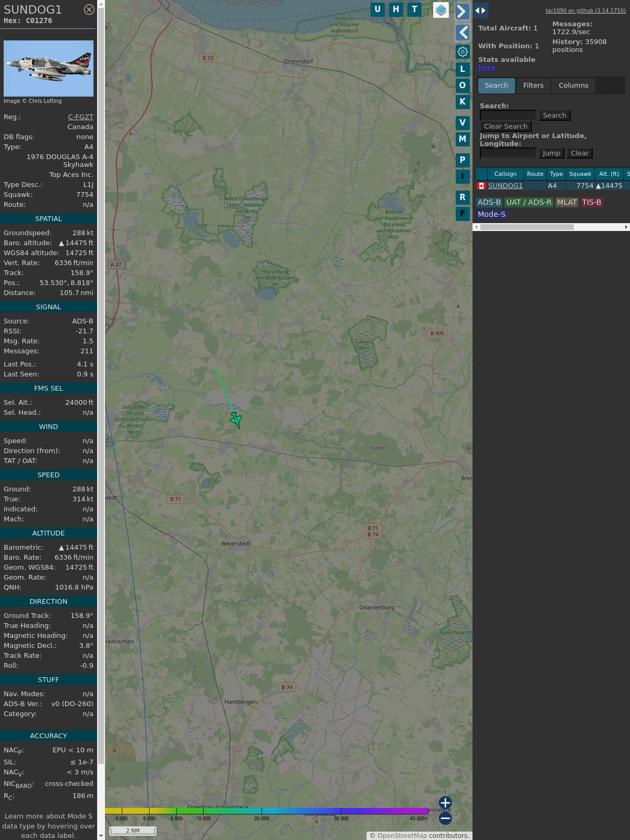Close the SUNDOG1 aircraft info panel
The height and width of the screenshot is (840, 630).
pyautogui.click(x=89, y=9)
